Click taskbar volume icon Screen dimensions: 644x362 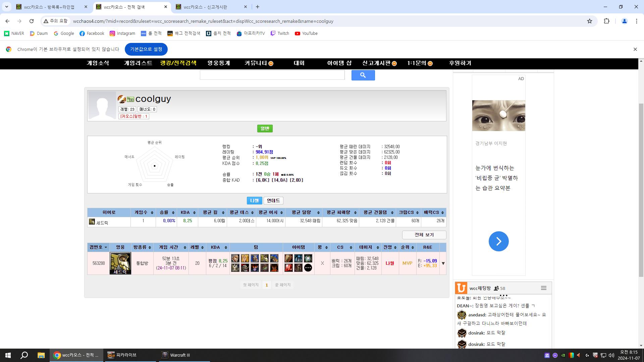click(611, 355)
